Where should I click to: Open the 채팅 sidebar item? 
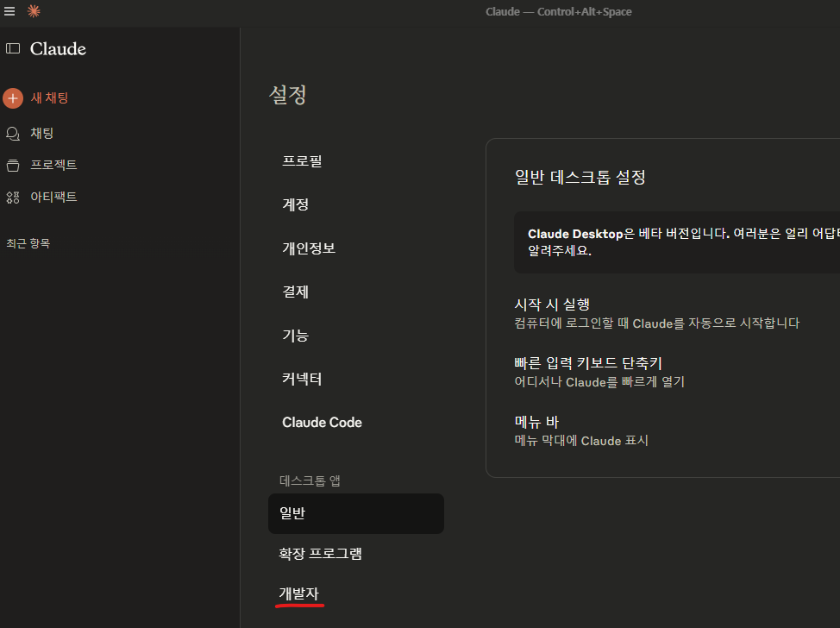(x=41, y=134)
